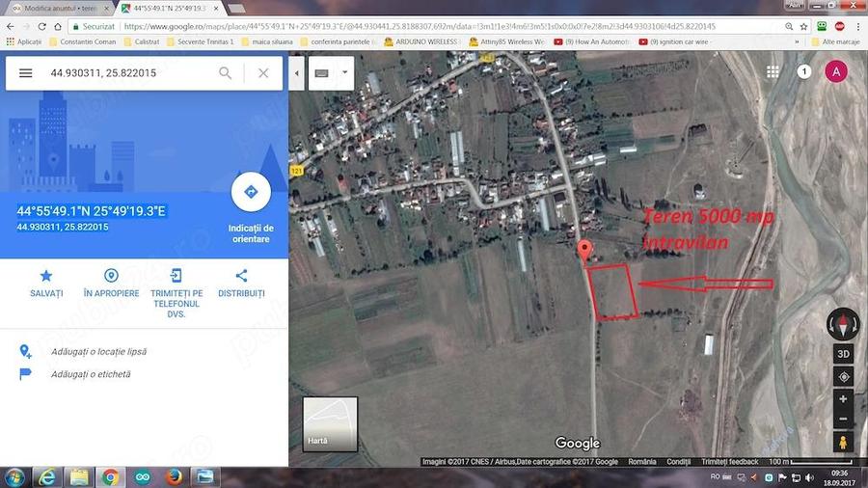The width and height of the screenshot is (868, 488).
Task: Open Alte marcaje bookmarks folder
Action: (835, 41)
